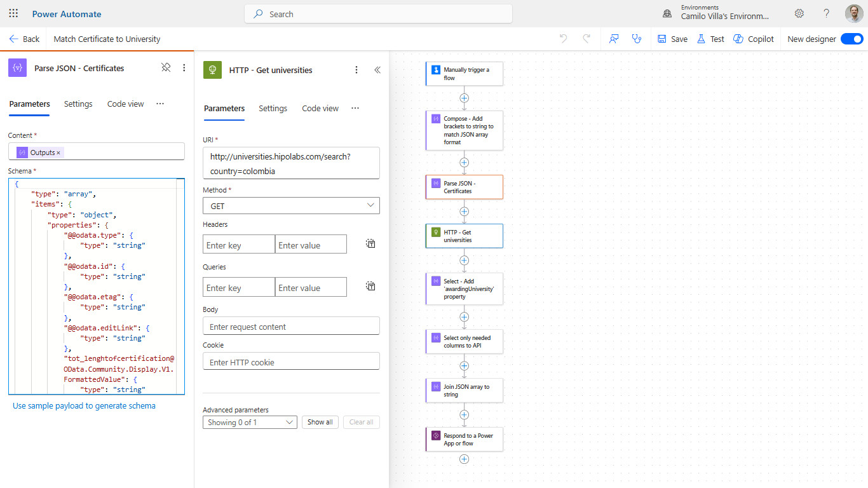868x488 pixels.
Task: Click the Queries Enter key field
Action: tap(239, 287)
